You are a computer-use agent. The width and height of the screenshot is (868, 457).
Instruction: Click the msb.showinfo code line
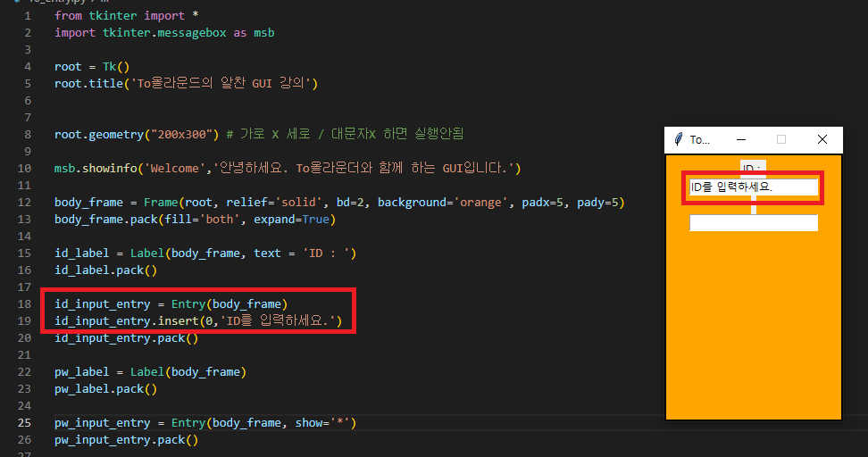click(x=288, y=168)
